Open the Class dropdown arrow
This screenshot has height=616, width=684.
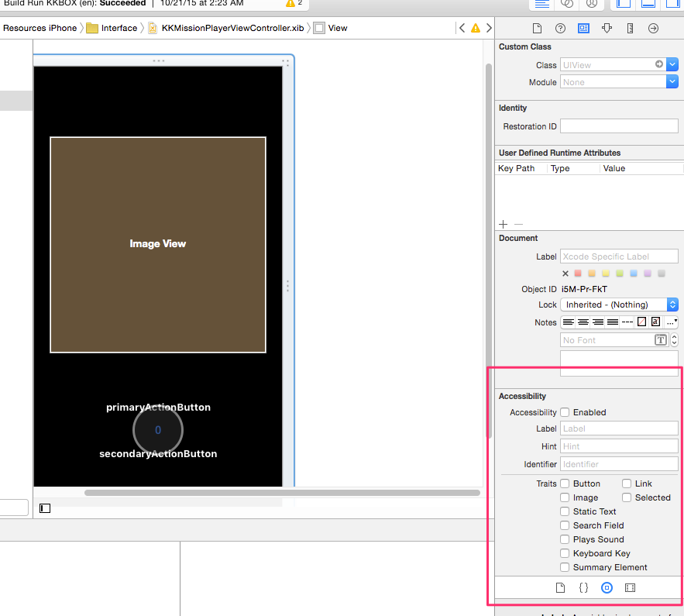click(x=672, y=65)
